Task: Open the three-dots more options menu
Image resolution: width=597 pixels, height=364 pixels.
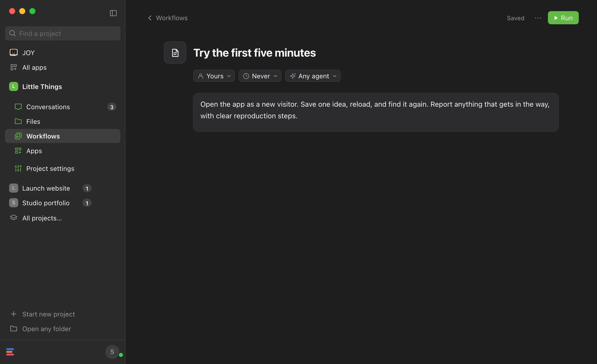Action: click(x=538, y=18)
